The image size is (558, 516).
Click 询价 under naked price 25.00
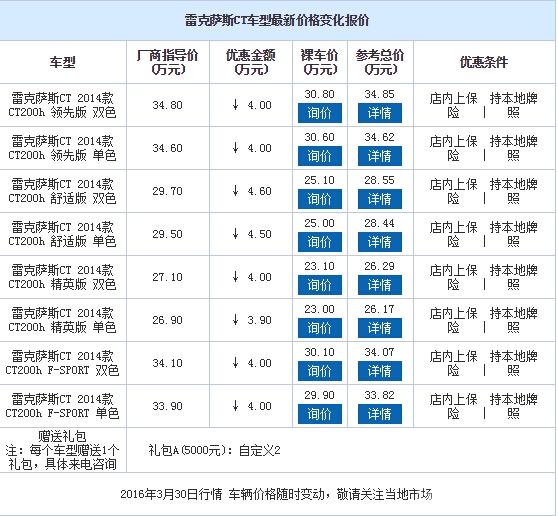[320, 242]
